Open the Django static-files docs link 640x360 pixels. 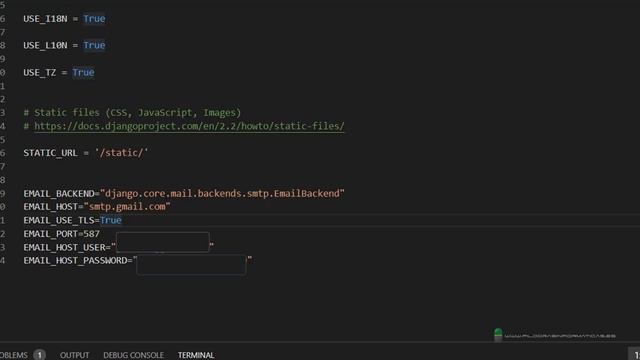pos(189,126)
